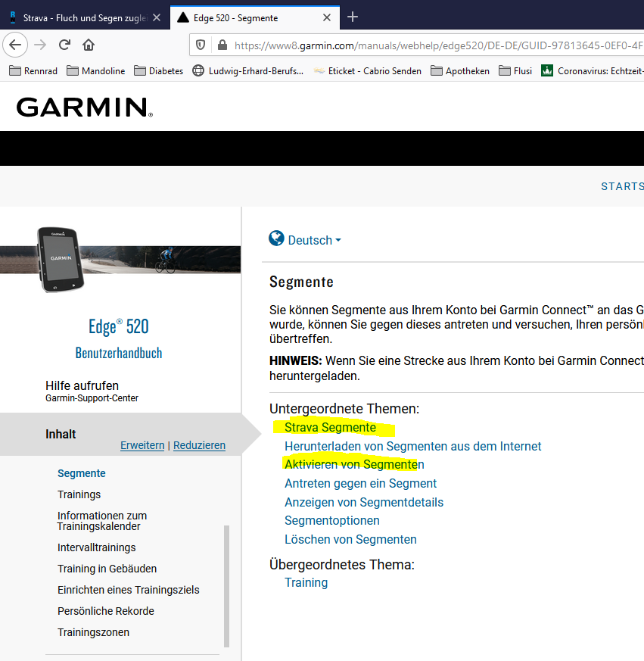Screen dimensions: 644x661
Task: Reload the page with refresh icon
Action: pyautogui.click(x=65, y=45)
